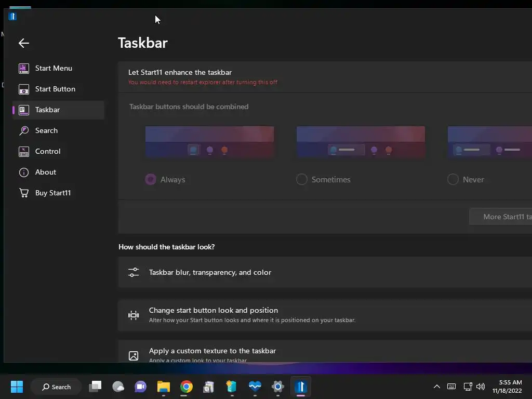Click the Search magnifier sidebar icon
532x399 pixels.
[24, 130]
